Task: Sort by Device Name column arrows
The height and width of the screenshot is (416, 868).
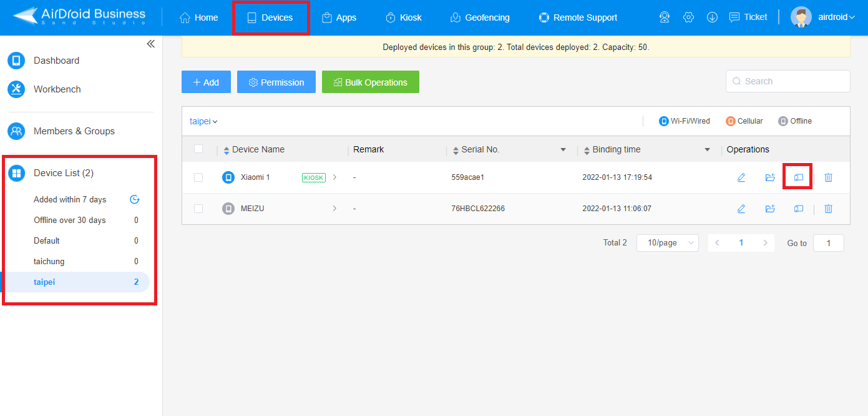Action: (x=227, y=150)
